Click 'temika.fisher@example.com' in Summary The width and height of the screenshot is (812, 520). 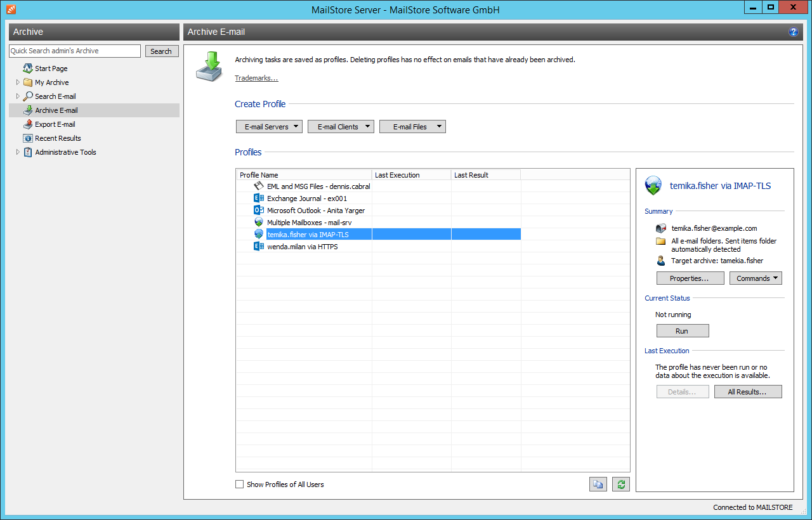pyautogui.click(x=714, y=228)
